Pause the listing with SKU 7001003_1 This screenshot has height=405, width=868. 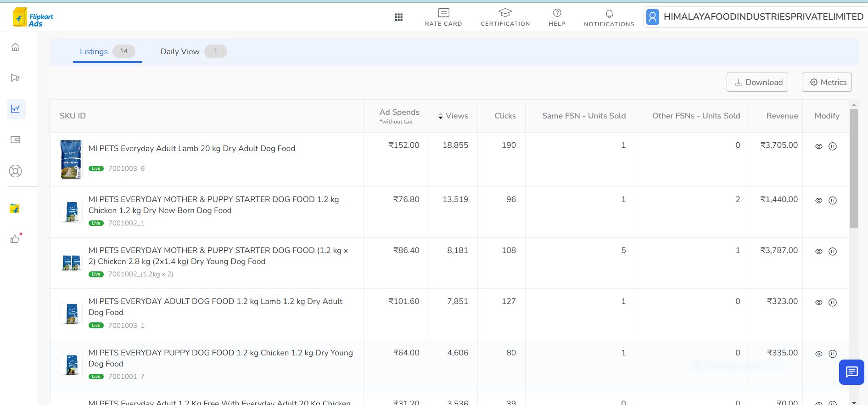[833, 303]
